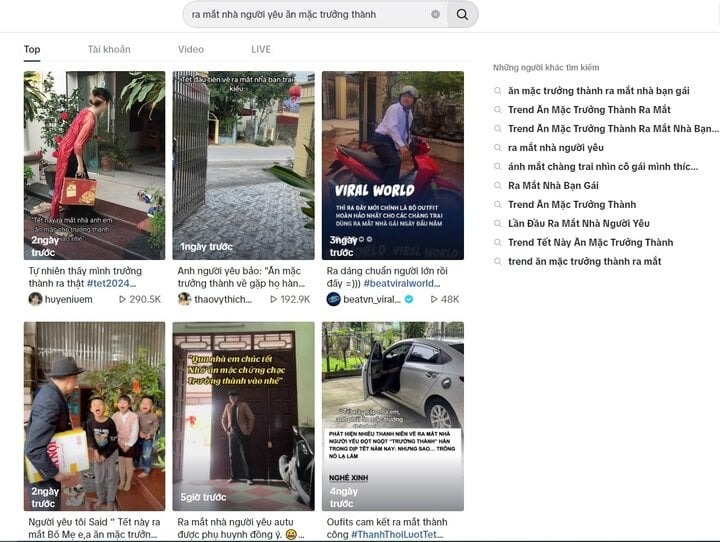Click search icon beside 'Ra Mắt Nhà Bạn Gái'
This screenshot has width=720, height=542.
(x=497, y=186)
